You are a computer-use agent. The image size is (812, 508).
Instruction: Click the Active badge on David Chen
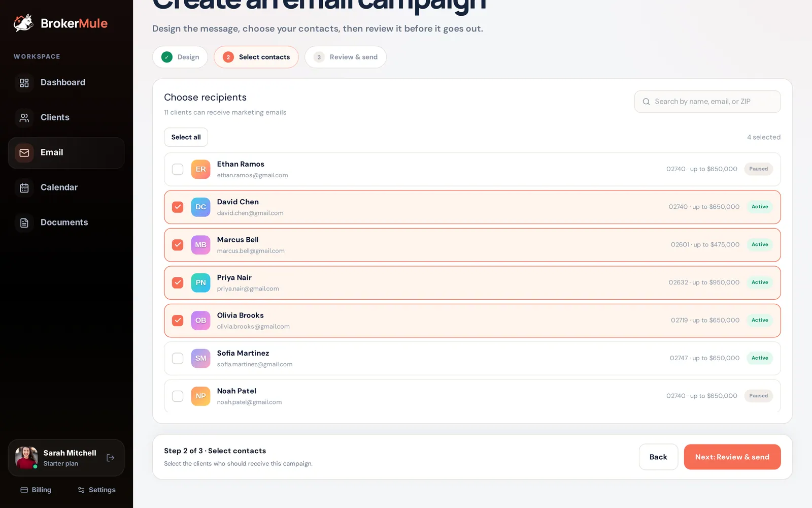(x=760, y=207)
